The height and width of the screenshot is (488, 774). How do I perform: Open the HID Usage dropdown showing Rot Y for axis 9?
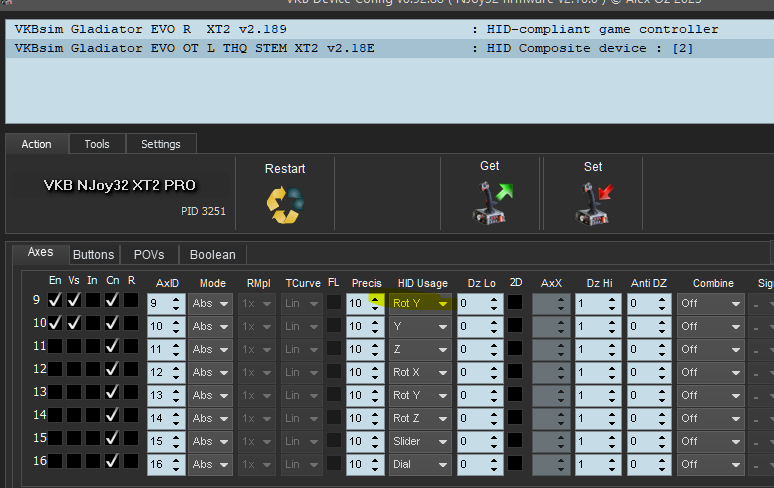pos(420,303)
